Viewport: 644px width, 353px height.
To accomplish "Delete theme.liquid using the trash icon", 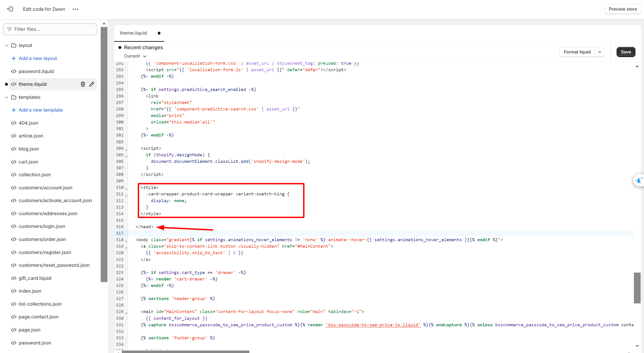I will point(83,84).
